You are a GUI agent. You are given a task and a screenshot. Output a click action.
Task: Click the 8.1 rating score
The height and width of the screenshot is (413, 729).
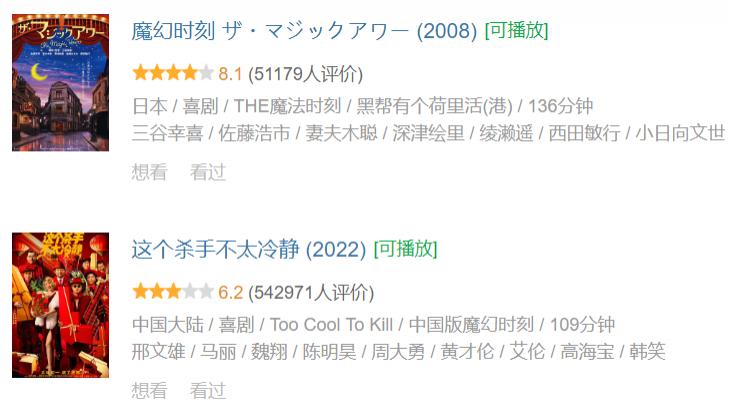[x=231, y=73]
